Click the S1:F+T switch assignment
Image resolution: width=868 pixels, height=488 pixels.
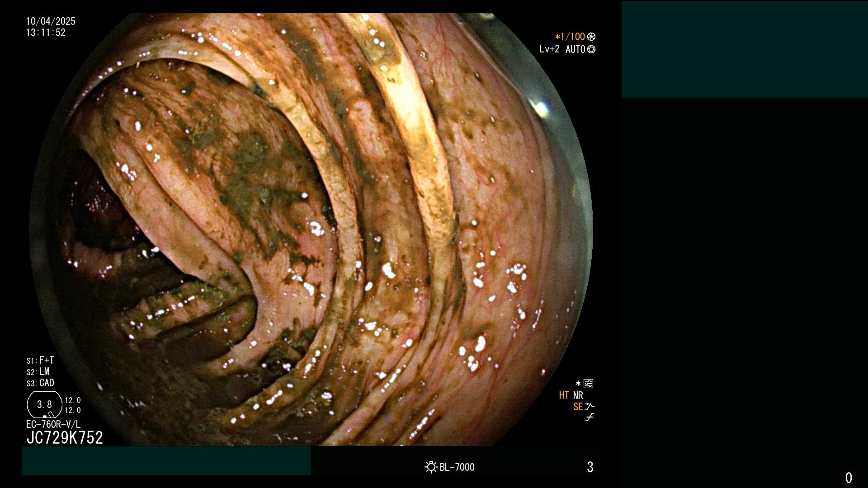[40, 361]
